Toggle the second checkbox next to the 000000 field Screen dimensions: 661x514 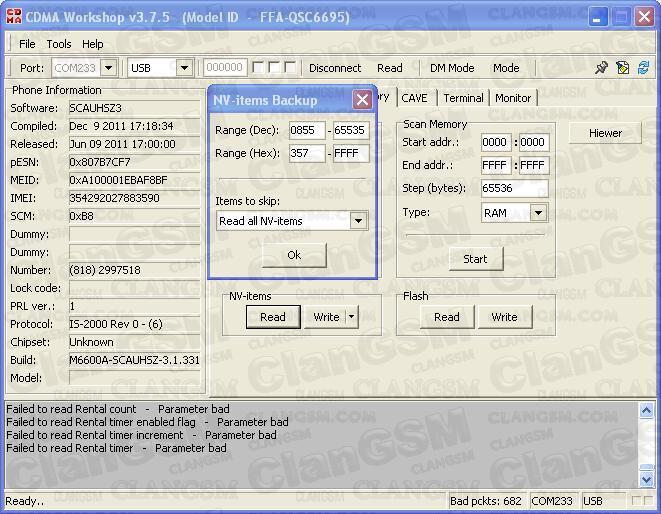pyautogui.click(x=274, y=67)
